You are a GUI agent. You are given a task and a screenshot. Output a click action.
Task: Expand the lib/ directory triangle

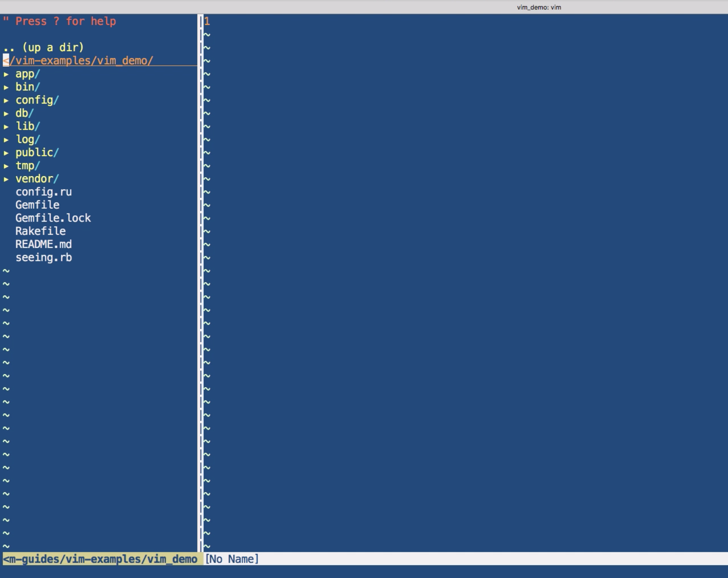coord(6,127)
